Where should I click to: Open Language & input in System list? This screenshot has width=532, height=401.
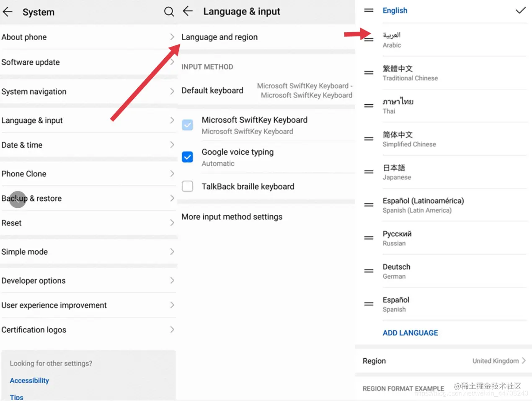click(x=88, y=120)
